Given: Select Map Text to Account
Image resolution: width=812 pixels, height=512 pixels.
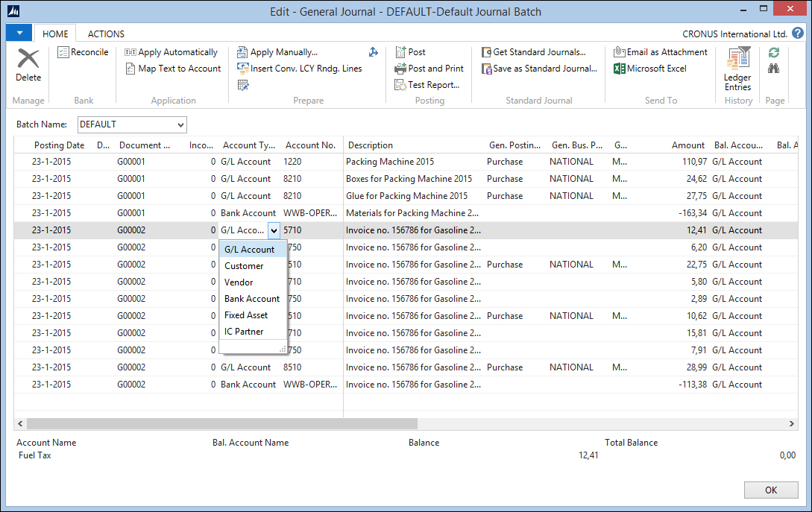Looking at the screenshot, I should point(173,68).
